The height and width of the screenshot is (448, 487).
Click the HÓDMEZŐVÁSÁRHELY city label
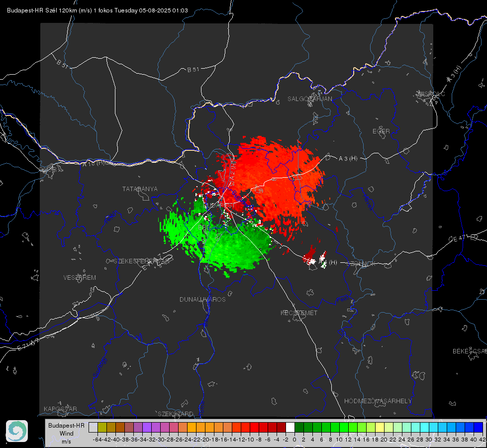378,401
